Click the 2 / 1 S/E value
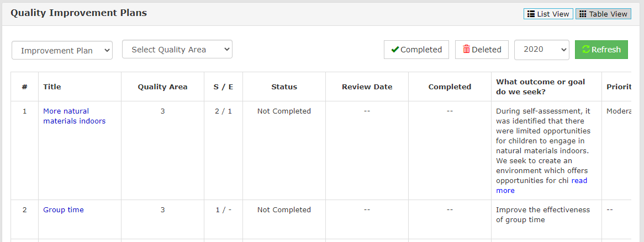The image size is (644, 242). pyautogui.click(x=223, y=111)
